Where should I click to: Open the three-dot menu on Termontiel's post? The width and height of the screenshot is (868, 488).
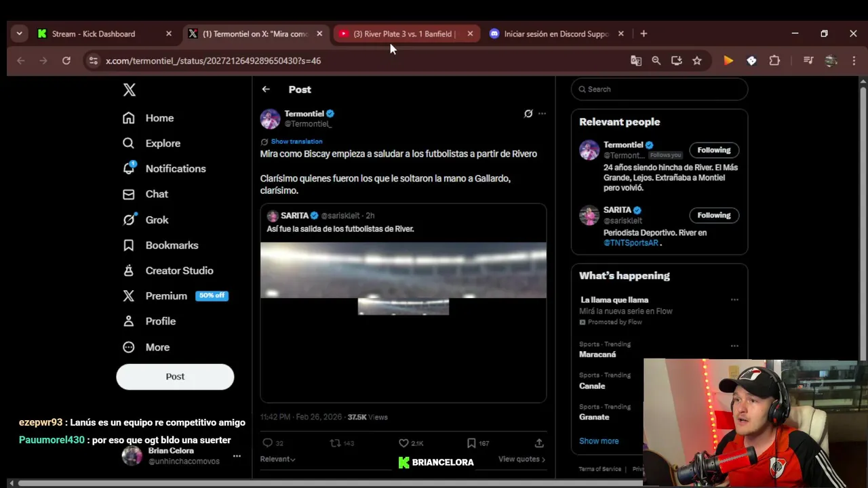(x=542, y=113)
